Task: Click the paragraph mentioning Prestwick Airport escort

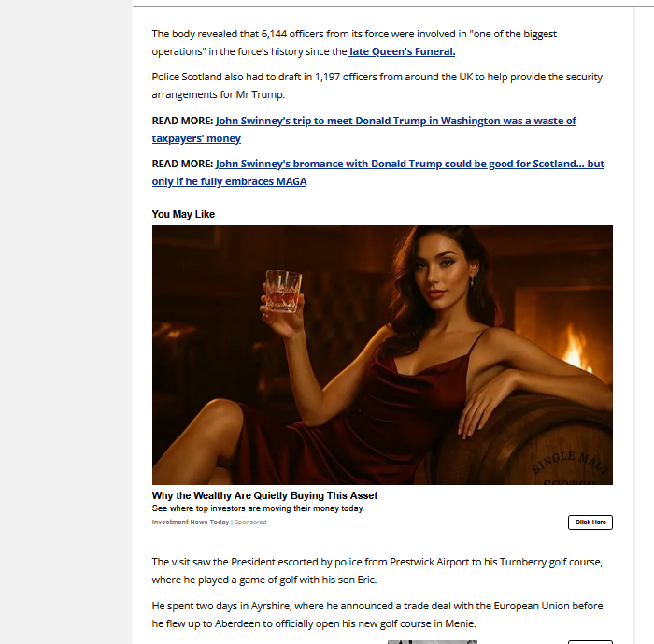Action: [x=377, y=570]
